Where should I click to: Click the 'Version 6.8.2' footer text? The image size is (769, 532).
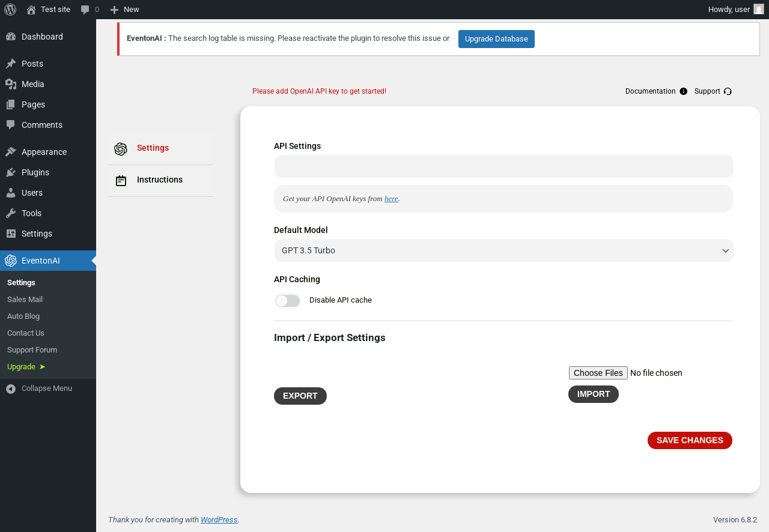[735, 520]
